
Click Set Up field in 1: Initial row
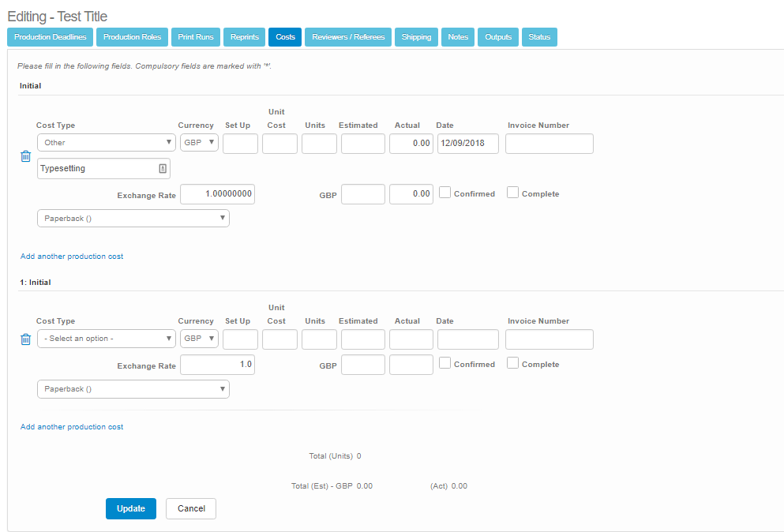tap(241, 339)
